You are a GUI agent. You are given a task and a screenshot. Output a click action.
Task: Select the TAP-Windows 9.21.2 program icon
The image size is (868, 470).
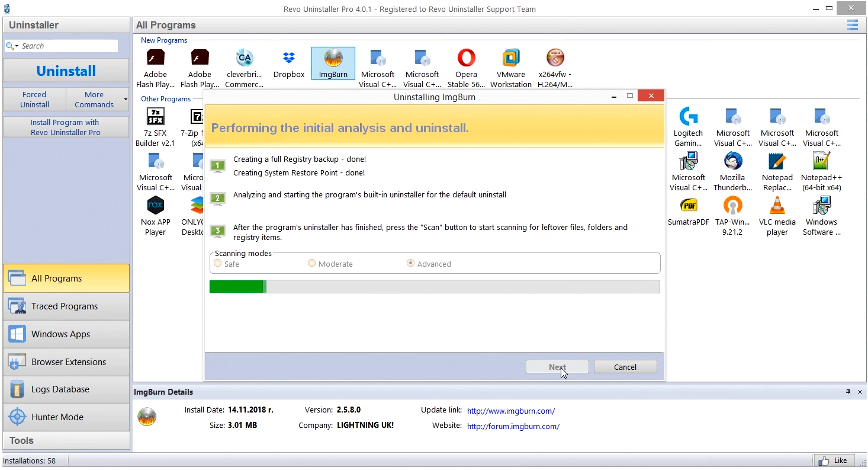pos(733,206)
